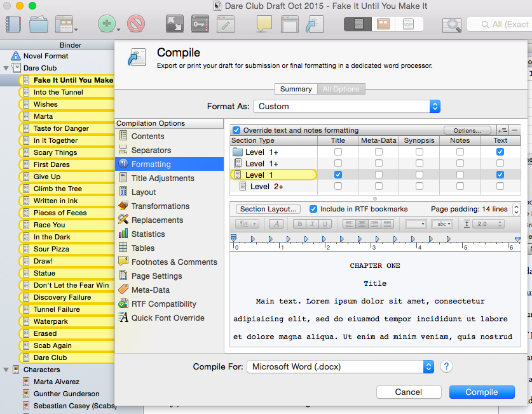Collapse the Characters binder folder

click(x=6, y=370)
